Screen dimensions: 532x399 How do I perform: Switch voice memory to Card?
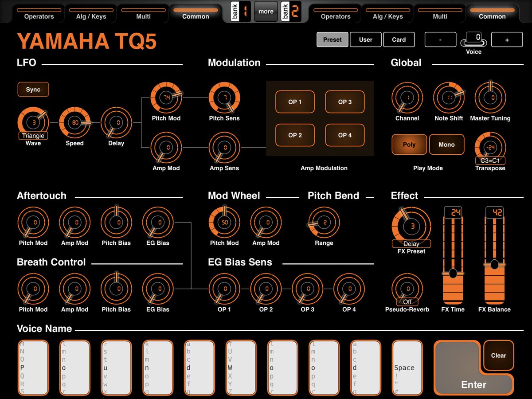(x=399, y=39)
